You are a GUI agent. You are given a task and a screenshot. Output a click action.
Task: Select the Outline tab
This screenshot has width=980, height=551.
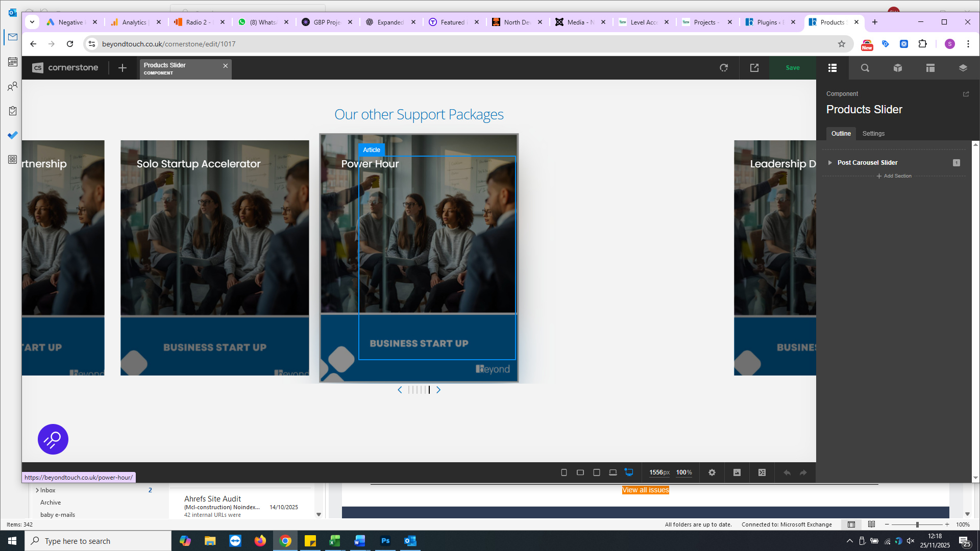(x=841, y=134)
